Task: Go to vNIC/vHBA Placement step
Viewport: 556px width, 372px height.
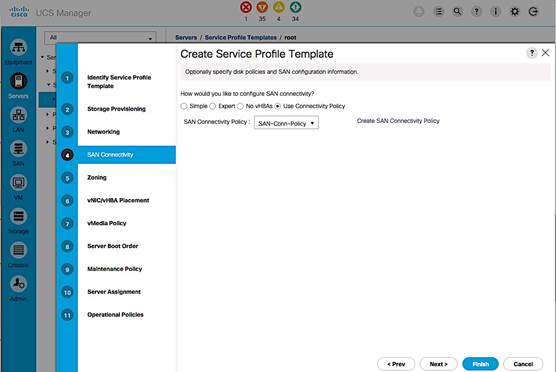Action: tap(118, 200)
